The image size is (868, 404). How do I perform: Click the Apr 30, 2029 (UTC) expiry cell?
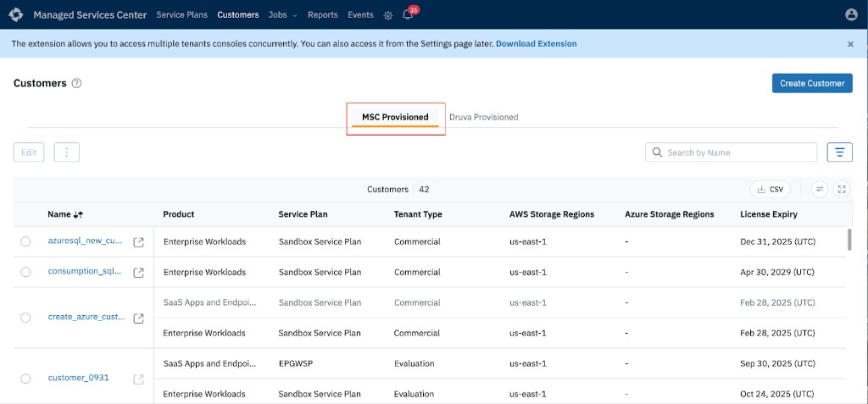click(x=778, y=272)
